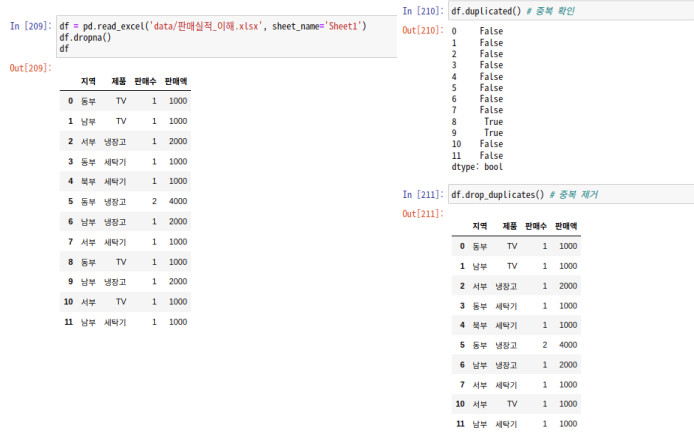This screenshot has width=694, height=440.
Task: Click the 판매액 column header in Out[209] table
Action: [x=176, y=81]
